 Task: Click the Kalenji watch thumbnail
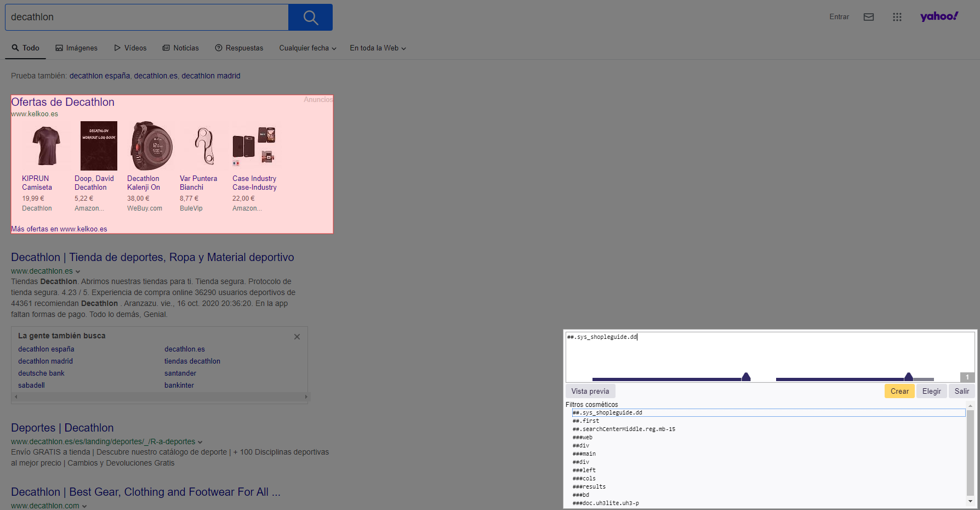[151, 146]
